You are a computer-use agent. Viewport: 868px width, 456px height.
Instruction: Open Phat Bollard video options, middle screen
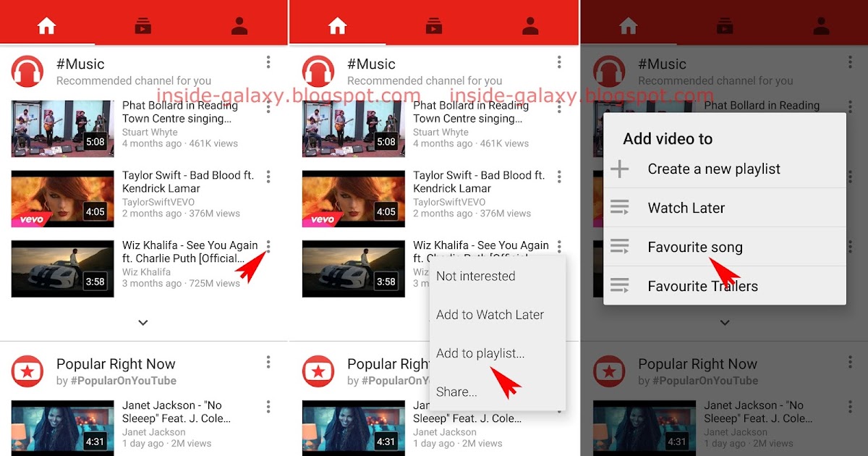tap(559, 106)
